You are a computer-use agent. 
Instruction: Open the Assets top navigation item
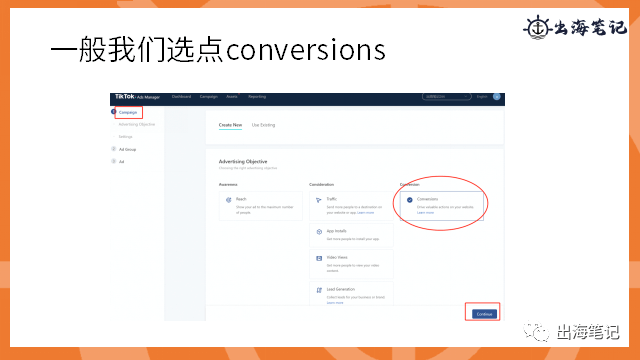232,97
